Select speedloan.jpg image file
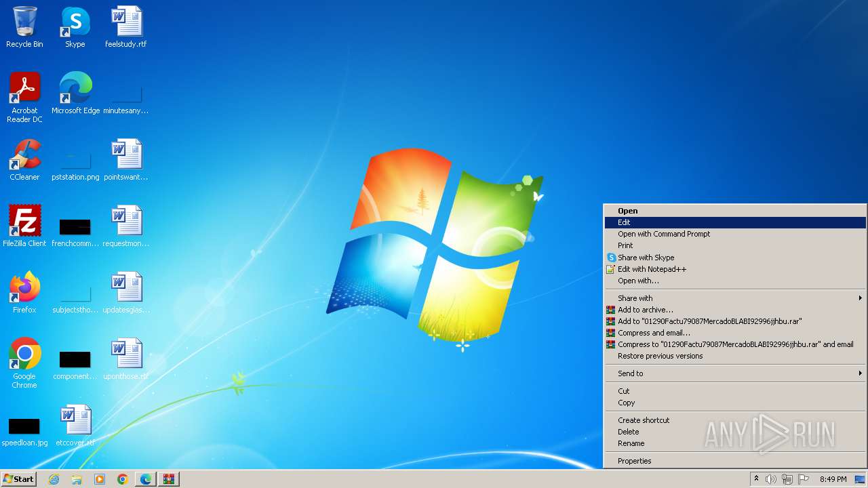This screenshot has width=868, height=488. click(24, 431)
